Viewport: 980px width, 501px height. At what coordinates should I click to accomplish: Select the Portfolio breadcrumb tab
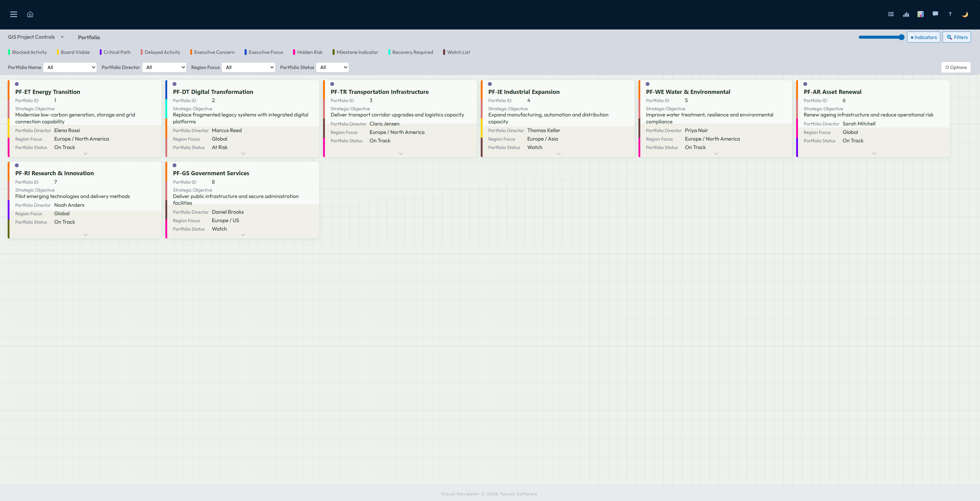89,37
